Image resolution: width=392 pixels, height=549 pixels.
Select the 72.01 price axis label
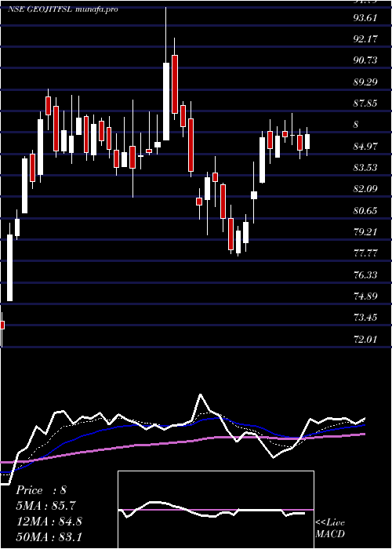[365, 339]
